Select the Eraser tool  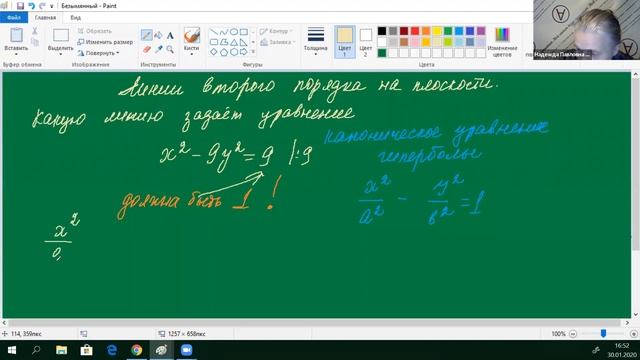(x=147, y=50)
